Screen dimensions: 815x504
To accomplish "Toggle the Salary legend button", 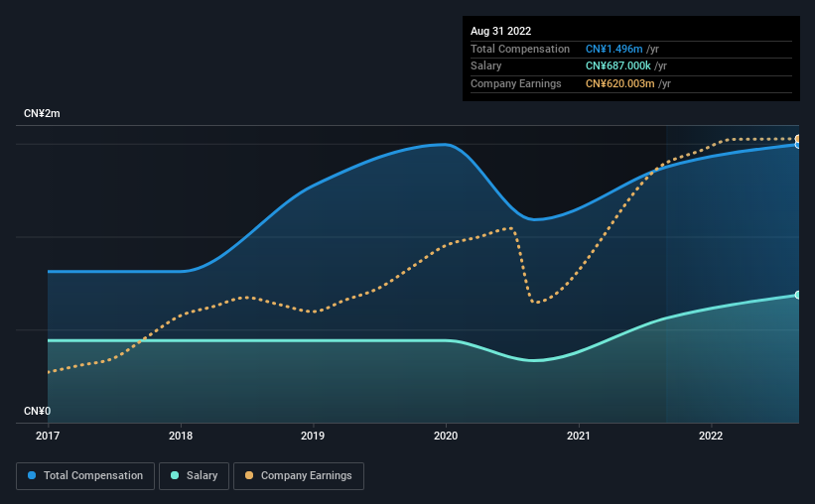I will coord(194,476).
